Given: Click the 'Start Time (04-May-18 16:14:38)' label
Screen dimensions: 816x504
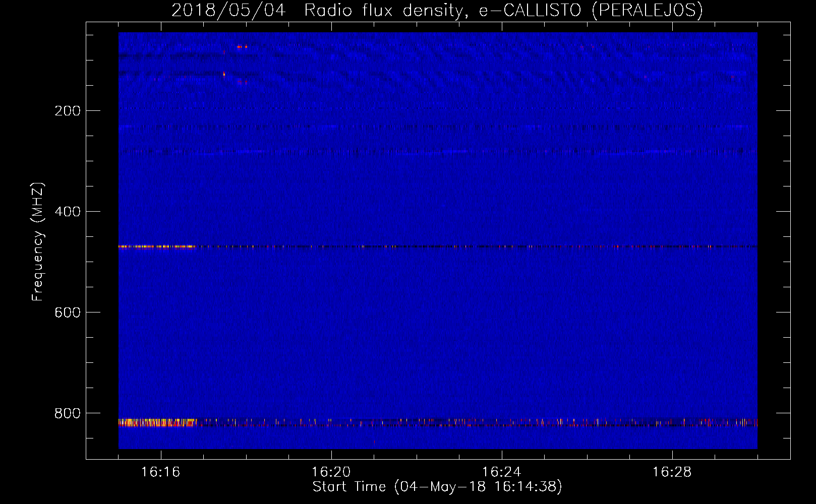Looking at the screenshot, I should [437, 487].
